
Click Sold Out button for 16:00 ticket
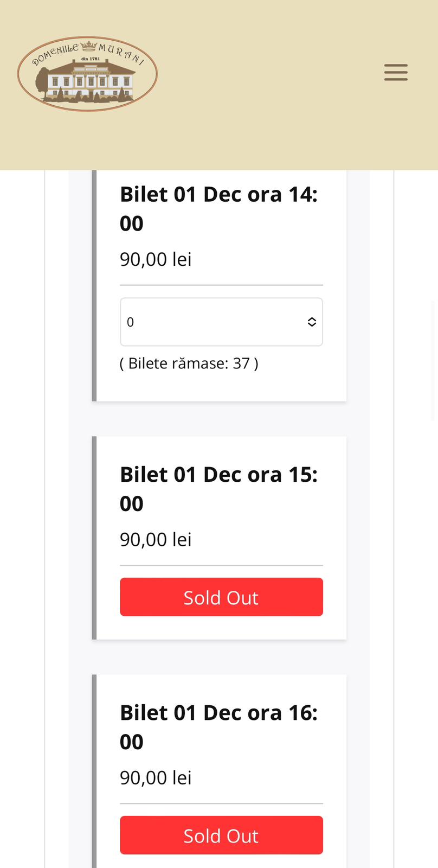point(221,835)
